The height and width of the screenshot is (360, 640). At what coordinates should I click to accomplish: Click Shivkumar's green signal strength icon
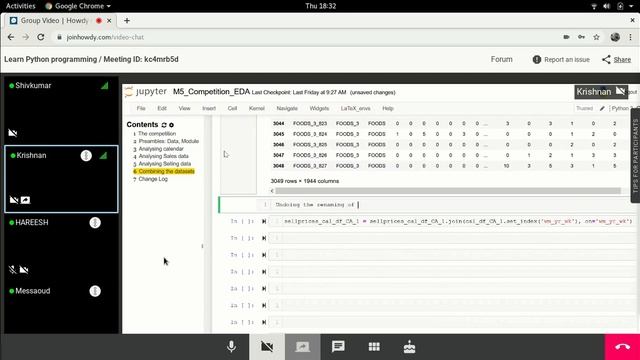[104, 85]
